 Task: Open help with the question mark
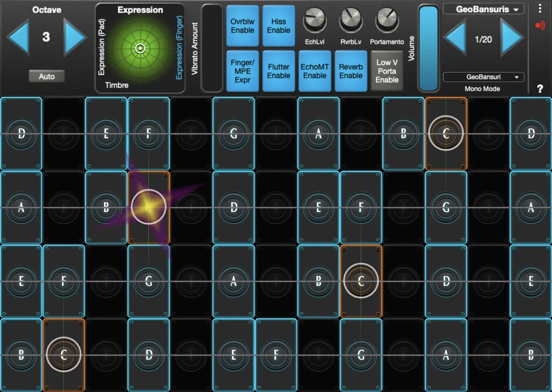540,89
